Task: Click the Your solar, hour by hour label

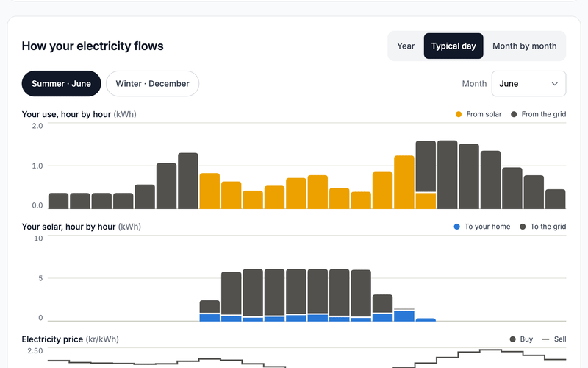Action: coord(68,227)
